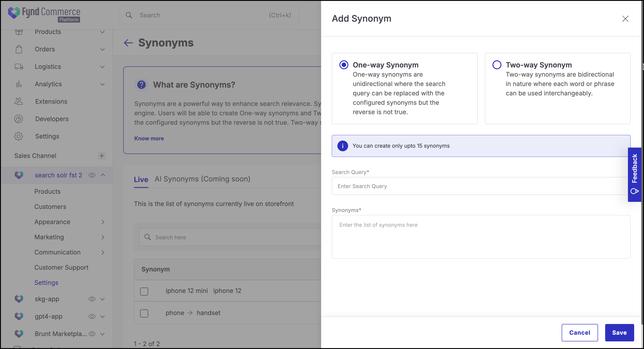This screenshot has width=644, height=349.
Task: Toggle eye icon for Brunt Marketplace
Action: point(92,334)
